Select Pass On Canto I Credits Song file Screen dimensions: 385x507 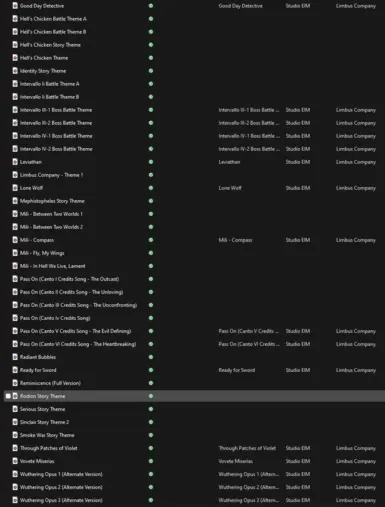pos(69,279)
